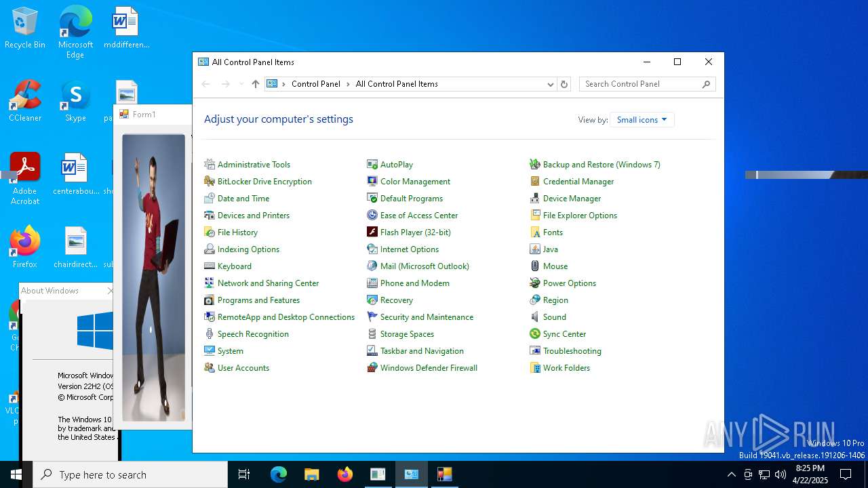Click the Sync Center icon
This screenshot has height=488, width=868.
(535, 334)
